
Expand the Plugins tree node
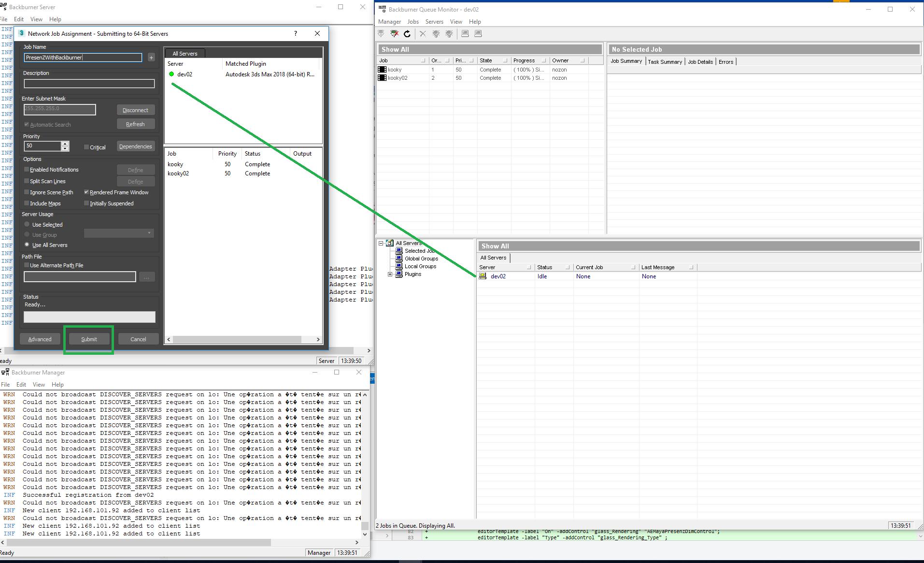(390, 274)
